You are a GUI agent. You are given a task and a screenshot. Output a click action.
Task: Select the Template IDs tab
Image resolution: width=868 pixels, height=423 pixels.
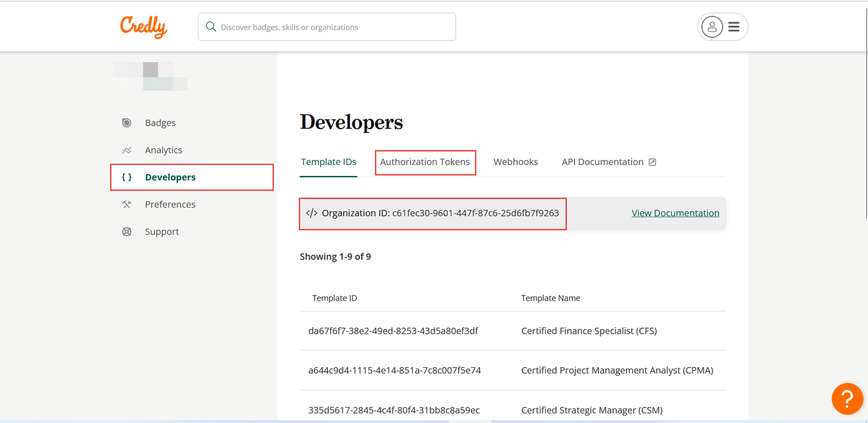click(x=328, y=162)
